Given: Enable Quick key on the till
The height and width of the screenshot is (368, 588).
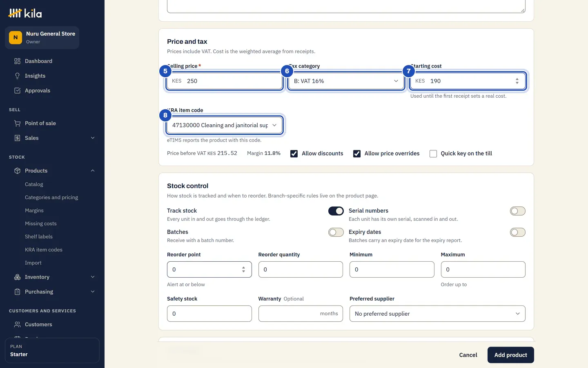Looking at the screenshot, I should (x=433, y=154).
